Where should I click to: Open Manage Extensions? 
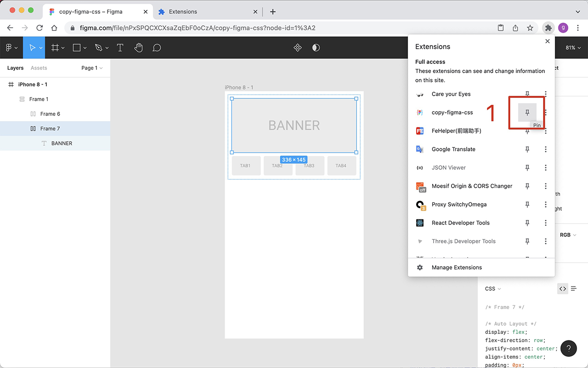(x=457, y=267)
